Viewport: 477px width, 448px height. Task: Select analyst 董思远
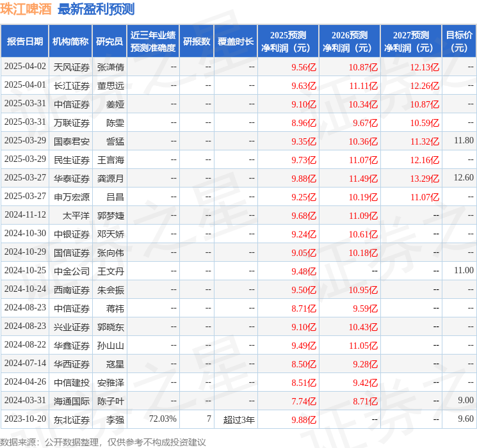(x=111, y=86)
